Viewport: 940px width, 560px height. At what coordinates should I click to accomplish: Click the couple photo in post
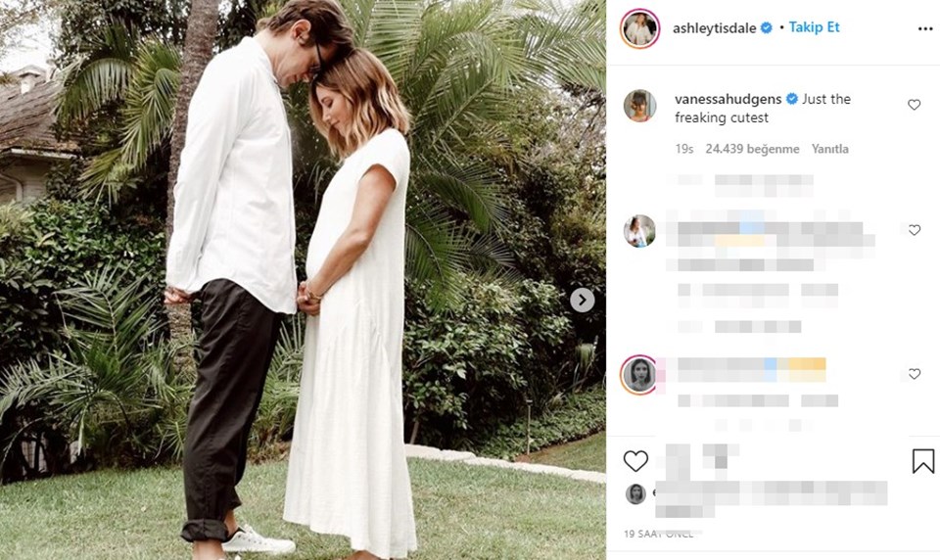pyautogui.click(x=303, y=280)
